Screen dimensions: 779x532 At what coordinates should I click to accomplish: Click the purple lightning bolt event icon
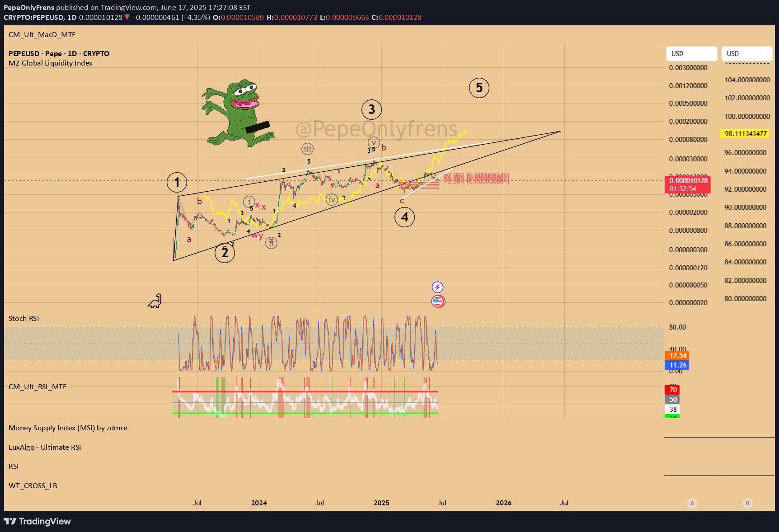point(437,287)
